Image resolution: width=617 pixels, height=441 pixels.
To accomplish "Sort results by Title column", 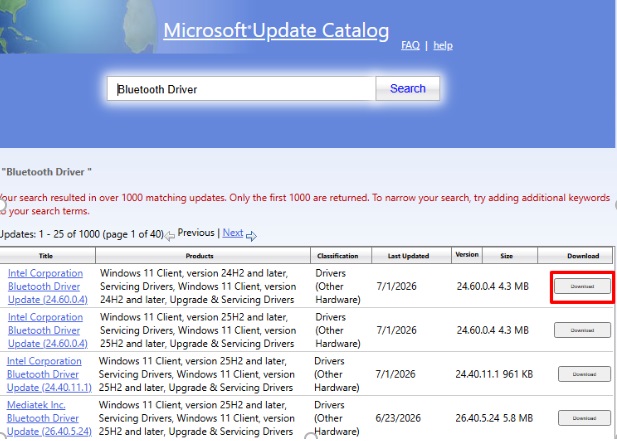I will [46, 256].
